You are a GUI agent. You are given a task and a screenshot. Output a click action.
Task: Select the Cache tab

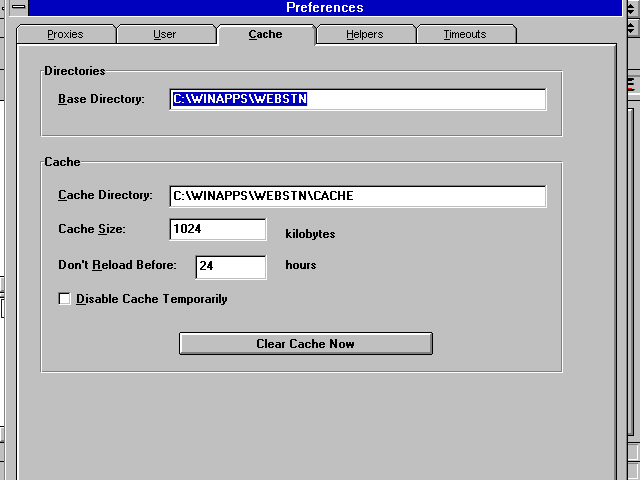click(x=265, y=34)
